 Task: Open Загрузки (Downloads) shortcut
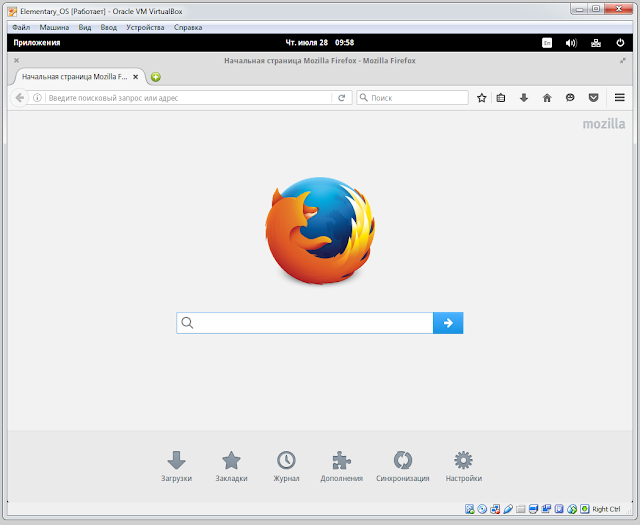[176, 467]
